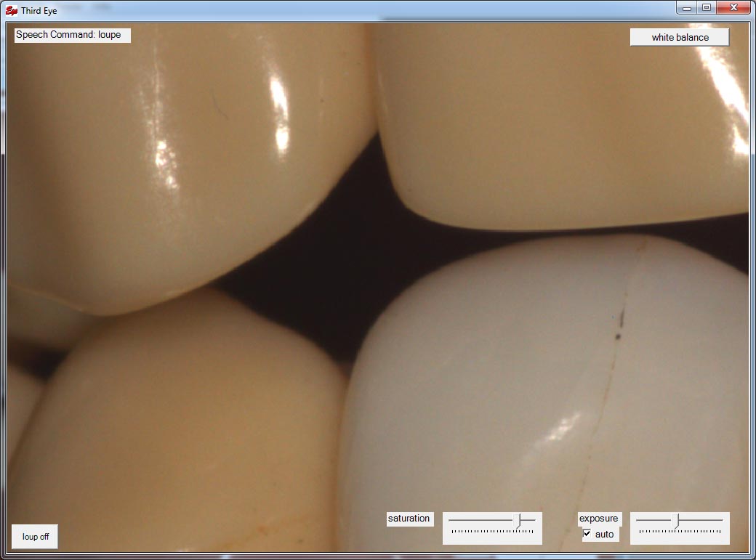
Task: Maximize the Third Eye window
Action: coord(707,8)
